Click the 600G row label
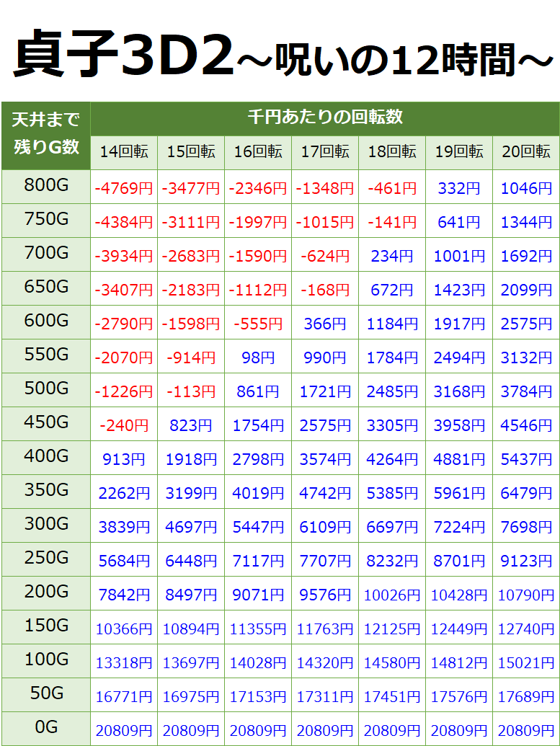Viewport: 560px width, 746px height. (45, 323)
